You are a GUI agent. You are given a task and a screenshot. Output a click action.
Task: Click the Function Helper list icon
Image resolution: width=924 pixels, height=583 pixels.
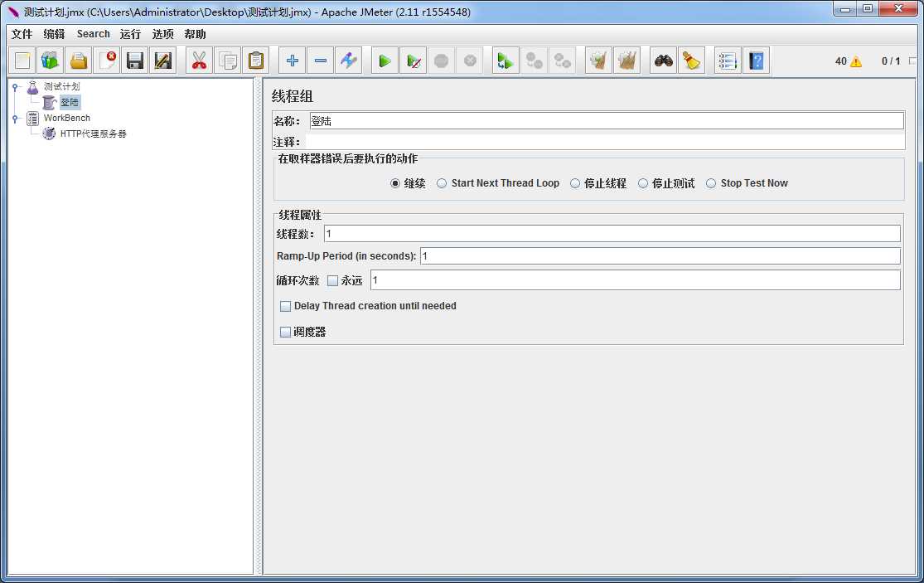tap(728, 61)
